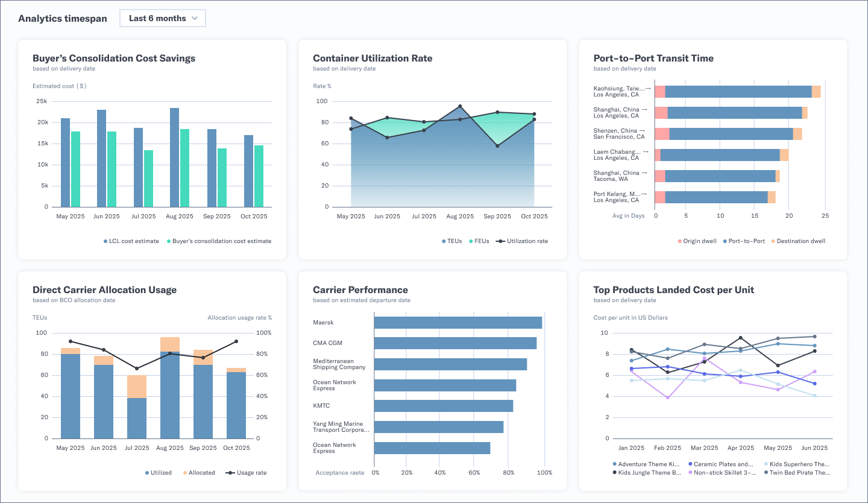Click the Port-to-Port legend dot

pyautogui.click(x=725, y=241)
